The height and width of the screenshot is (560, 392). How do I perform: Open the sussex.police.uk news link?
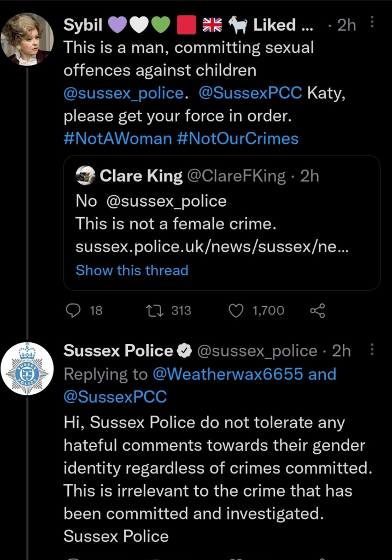pyautogui.click(x=212, y=247)
